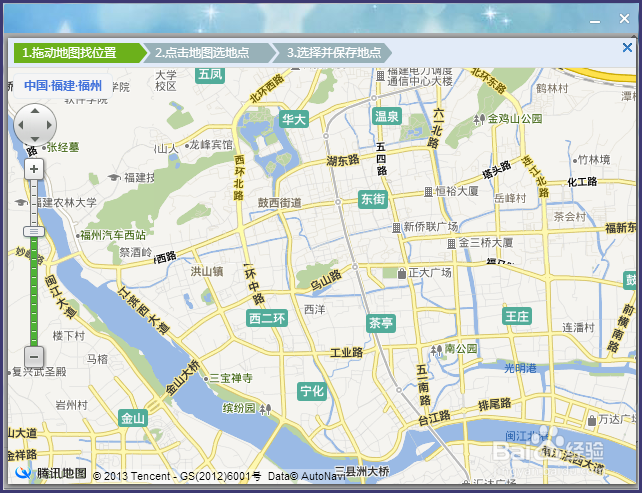Select the 茶亭 station marker
642x493 pixels.
(x=381, y=323)
